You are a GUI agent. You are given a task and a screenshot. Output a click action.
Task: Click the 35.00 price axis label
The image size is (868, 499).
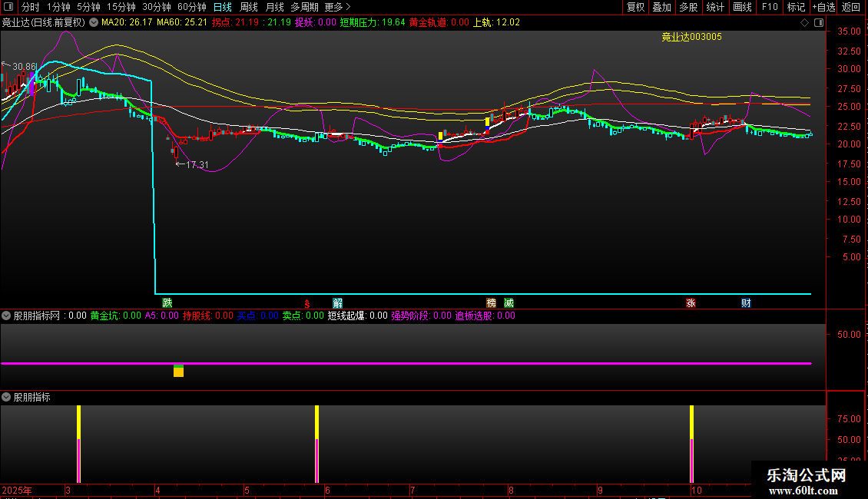[849, 31]
